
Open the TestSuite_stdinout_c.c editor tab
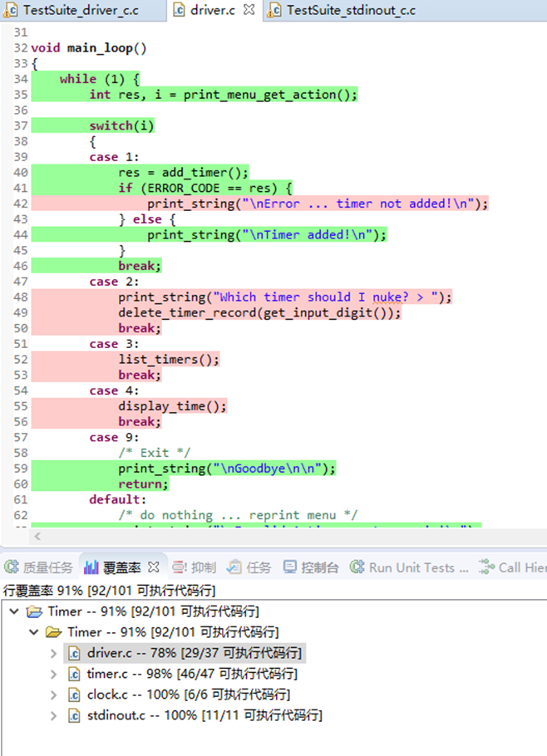pos(350,10)
